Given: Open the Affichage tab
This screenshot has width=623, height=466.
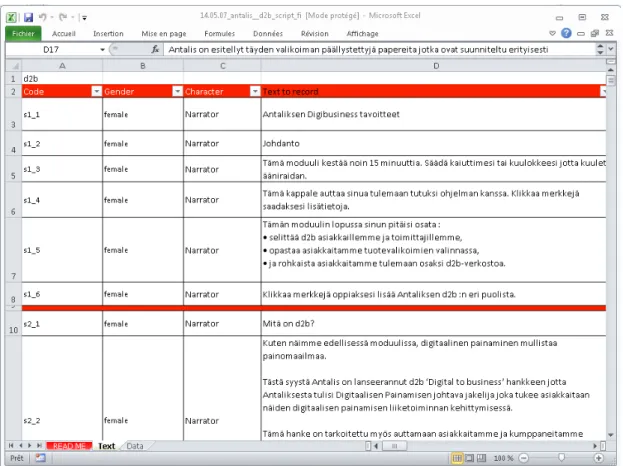Looking at the screenshot, I should tap(362, 34).
